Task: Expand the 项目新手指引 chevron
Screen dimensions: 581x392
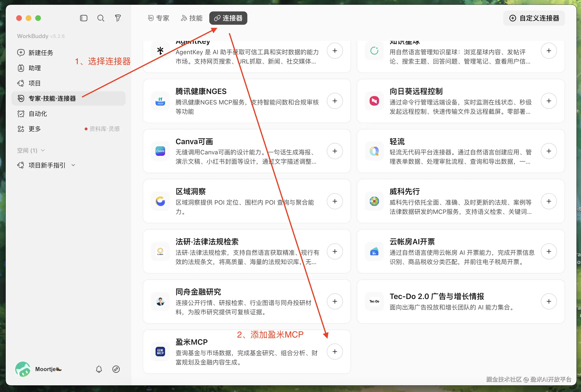Action: pos(73,165)
